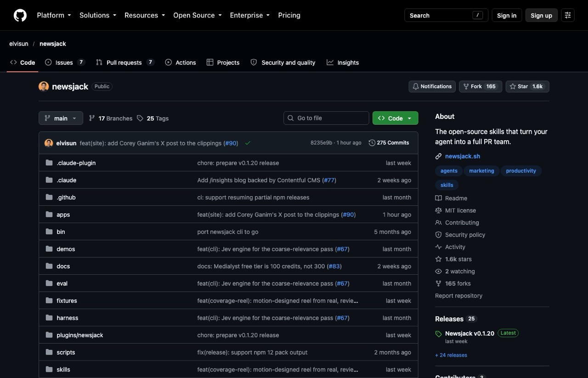This screenshot has height=378, width=588.
Task: Open the Insights tab
Action: [x=343, y=62]
